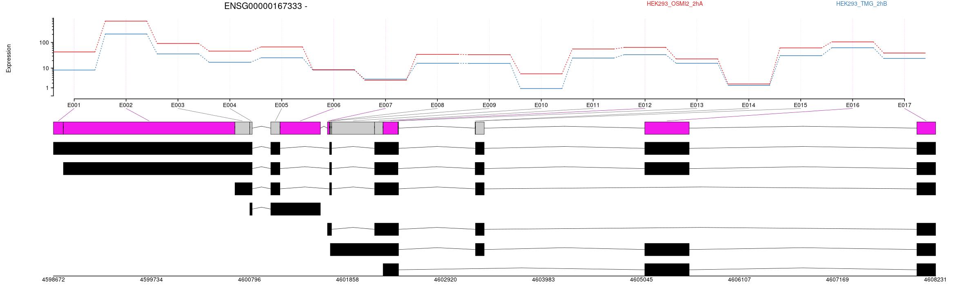Click exon label E016

[x=853, y=105]
